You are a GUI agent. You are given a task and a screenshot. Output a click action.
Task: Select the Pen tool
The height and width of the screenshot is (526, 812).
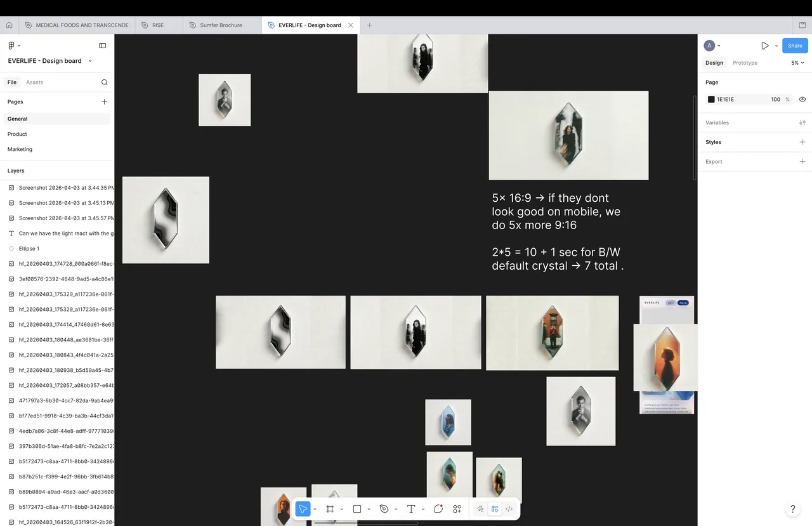(x=384, y=509)
